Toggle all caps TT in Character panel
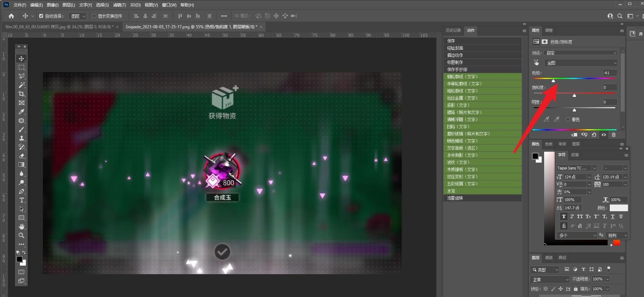This screenshot has width=644, height=297. pos(580,217)
